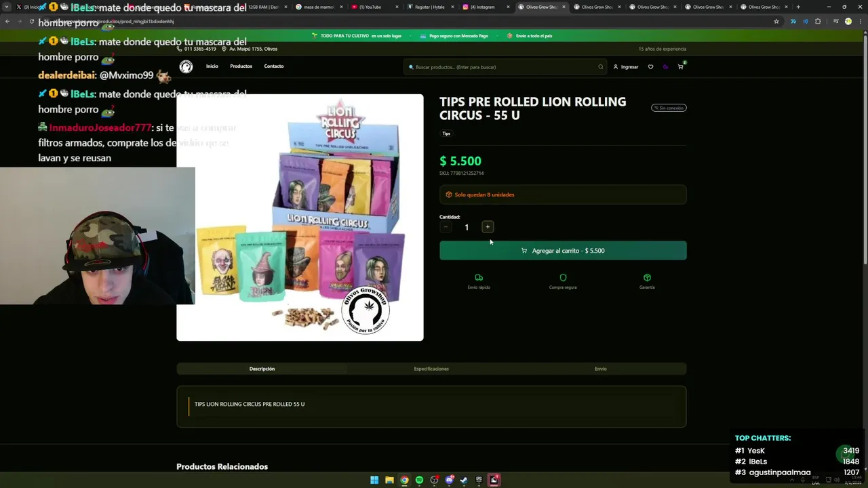
Task: Open Steam from the taskbar
Action: click(x=464, y=480)
